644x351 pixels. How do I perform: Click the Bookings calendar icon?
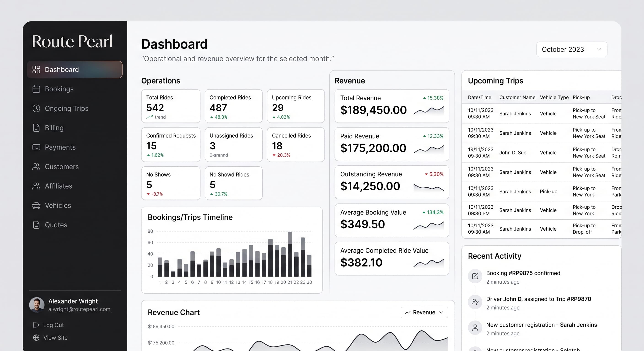pos(36,89)
